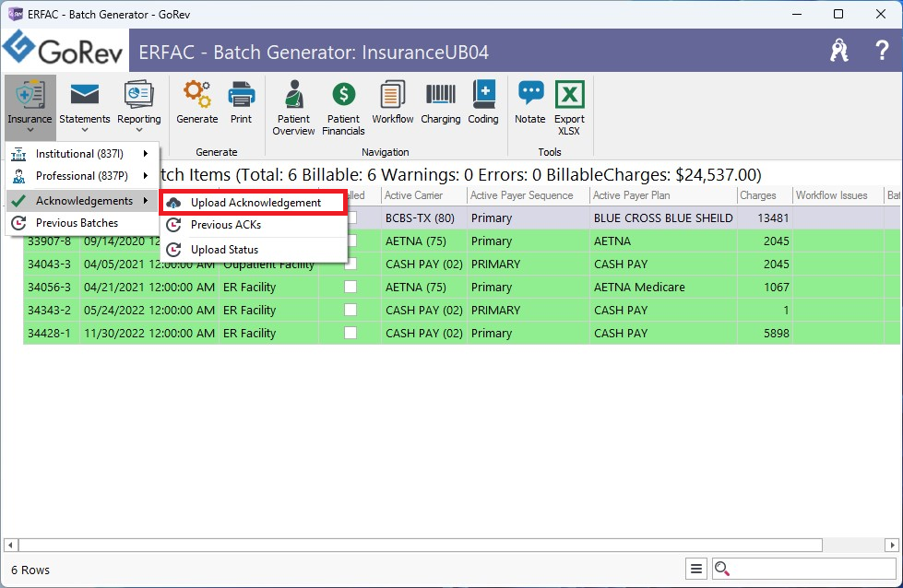Image resolution: width=903 pixels, height=588 pixels.
Task: Click the GoRev logo
Action: click(64, 50)
